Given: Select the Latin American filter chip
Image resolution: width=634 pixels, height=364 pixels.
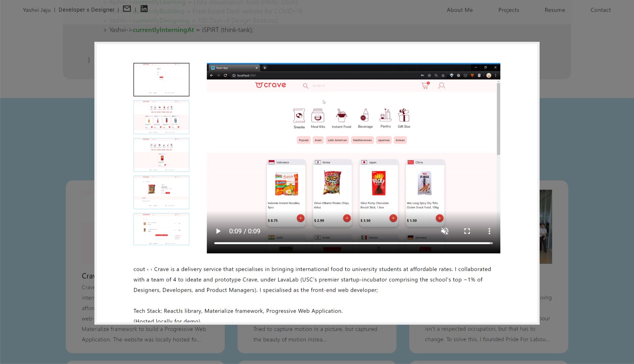Looking at the screenshot, I should 337,140.
